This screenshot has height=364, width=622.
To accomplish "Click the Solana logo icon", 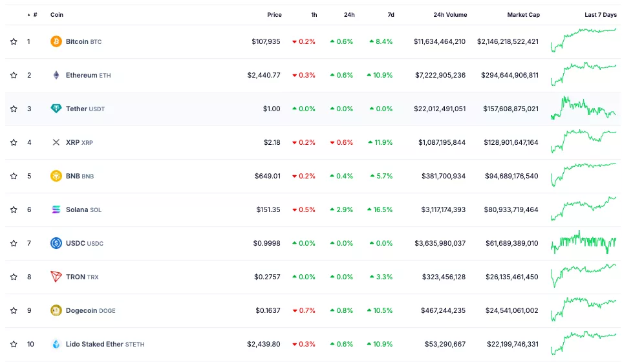I will tap(56, 209).
